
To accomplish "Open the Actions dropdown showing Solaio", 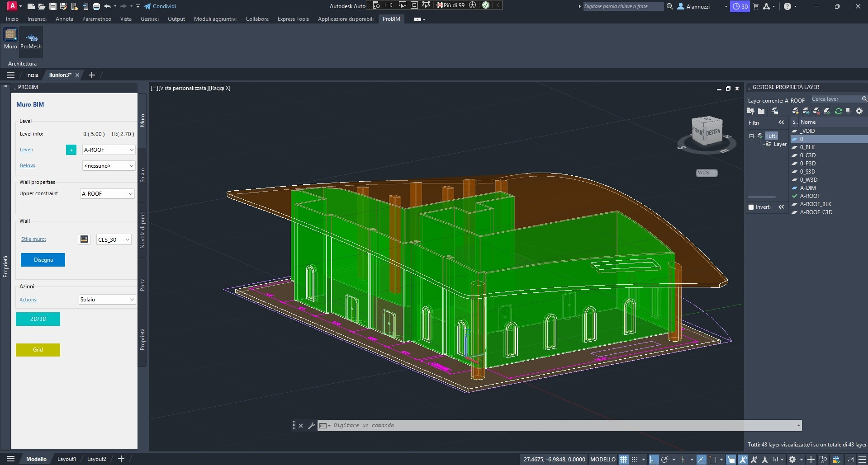I will 107,300.
